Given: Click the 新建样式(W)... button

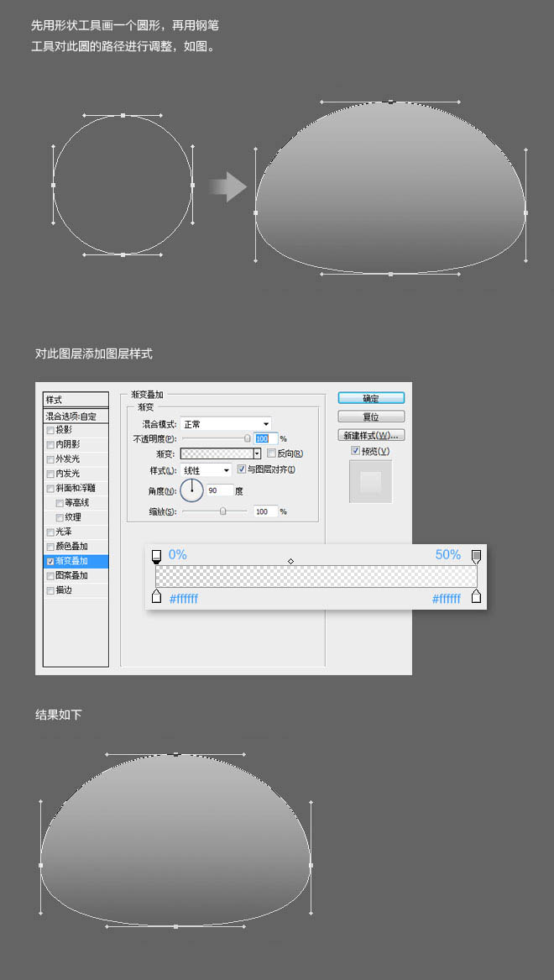Looking at the screenshot, I should 371,435.
